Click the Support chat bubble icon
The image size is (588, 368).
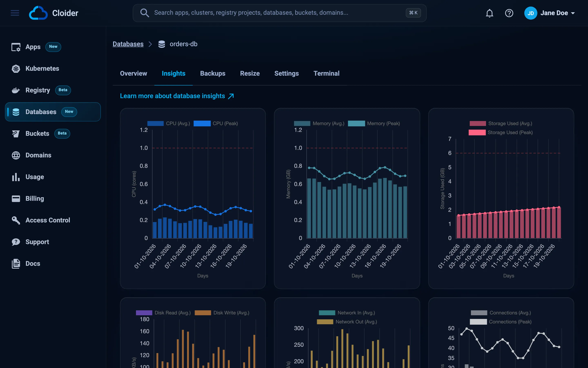coord(16,242)
